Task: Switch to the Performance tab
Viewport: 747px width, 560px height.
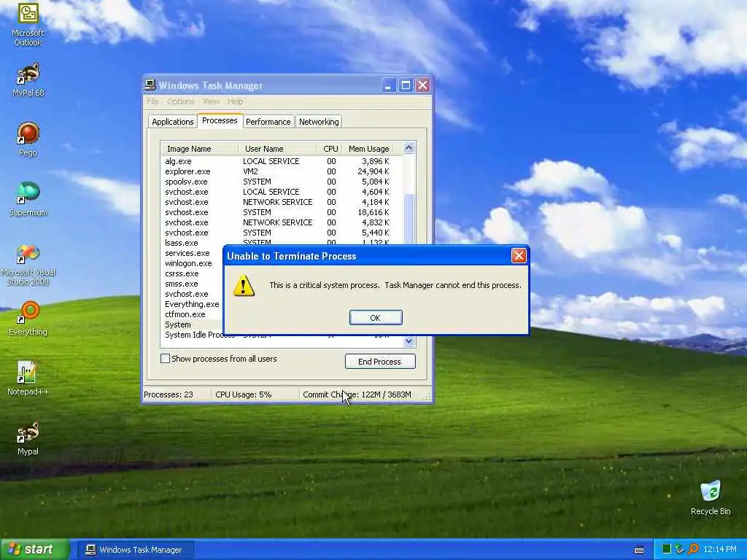Action: [x=268, y=122]
